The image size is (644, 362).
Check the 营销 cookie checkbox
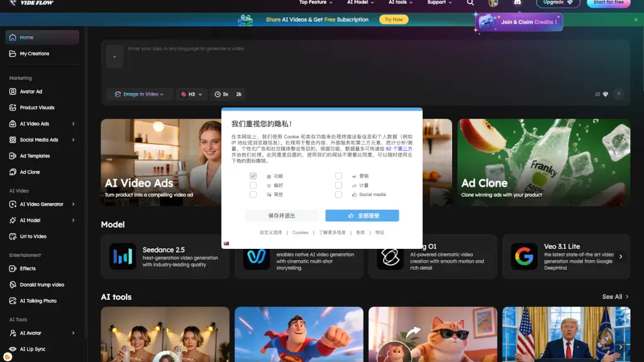pyautogui.click(x=338, y=176)
